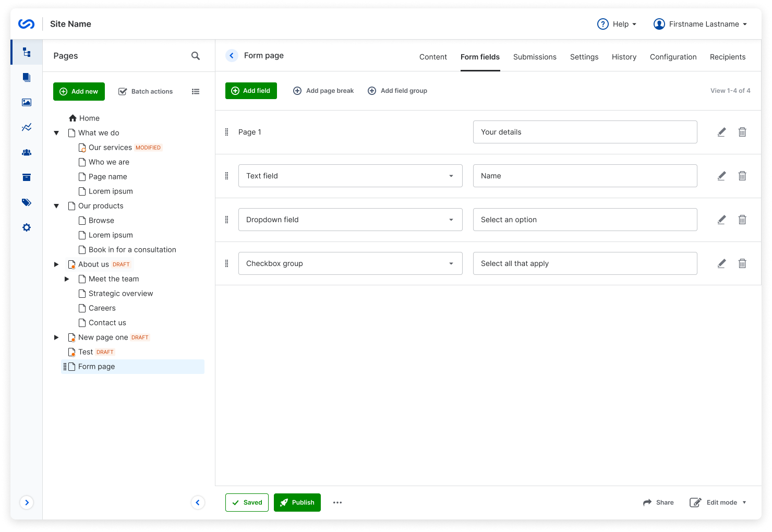The width and height of the screenshot is (772, 532).
Task: Switch to the Submissions tab
Action: point(535,57)
